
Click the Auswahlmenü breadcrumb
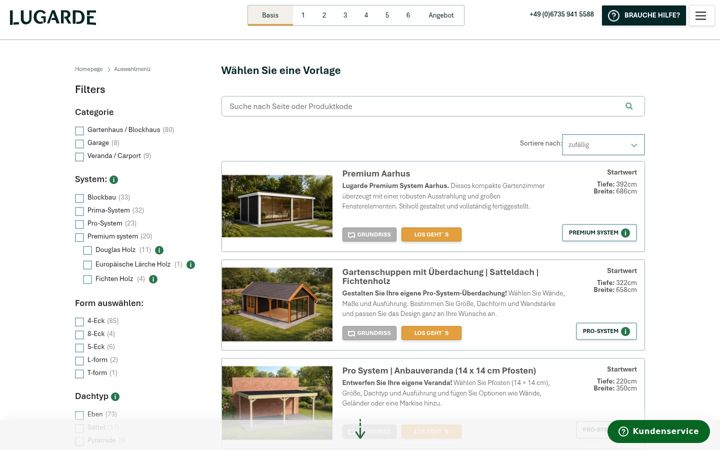click(x=132, y=69)
